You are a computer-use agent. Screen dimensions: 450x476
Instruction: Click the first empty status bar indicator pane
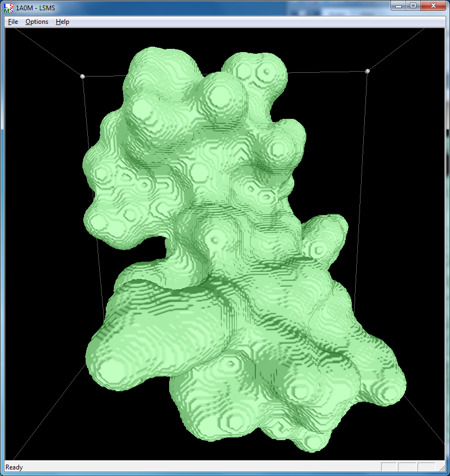point(389,467)
